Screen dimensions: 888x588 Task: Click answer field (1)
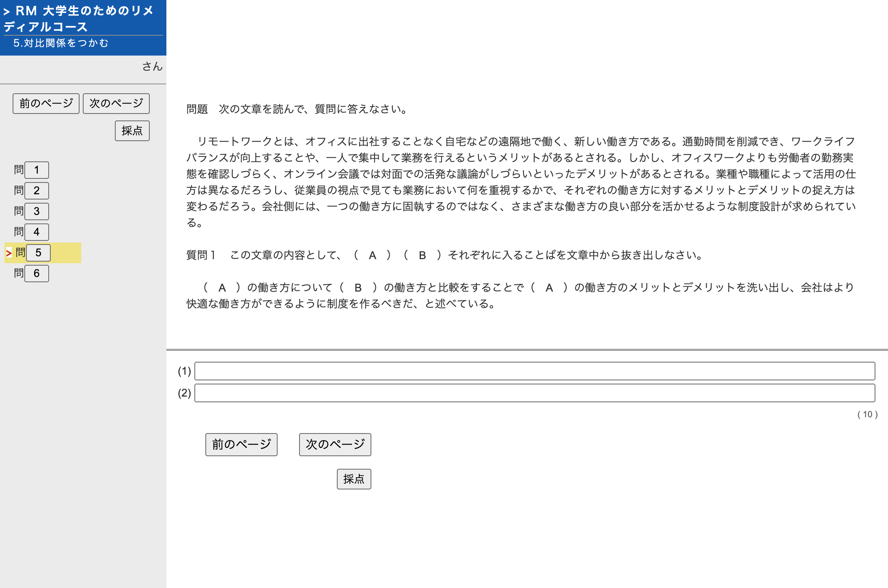pyautogui.click(x=535, y=371)
